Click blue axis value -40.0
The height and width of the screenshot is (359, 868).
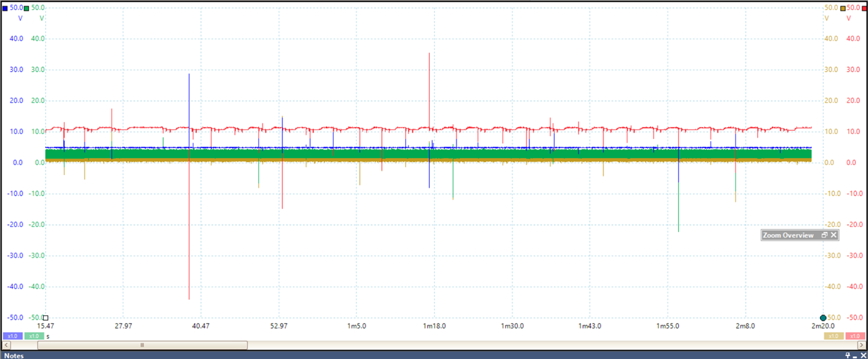pyautogui.click(x=15, y=286)
